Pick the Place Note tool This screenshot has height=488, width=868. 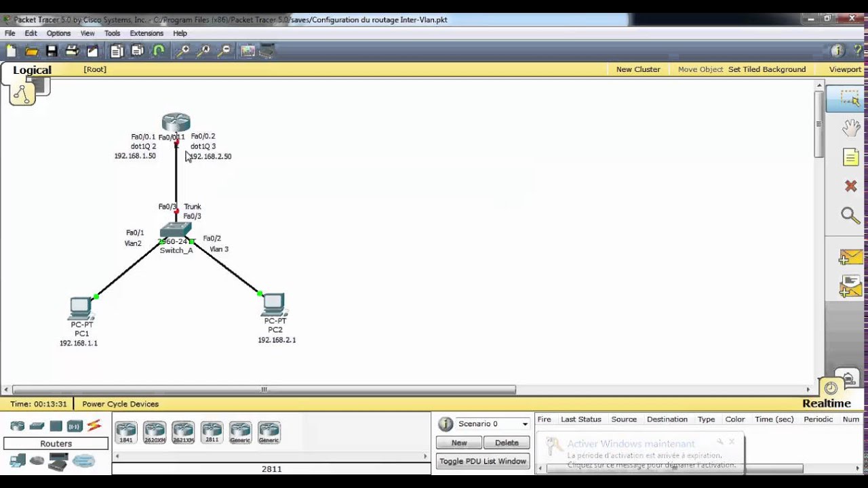tap(850, 157)
